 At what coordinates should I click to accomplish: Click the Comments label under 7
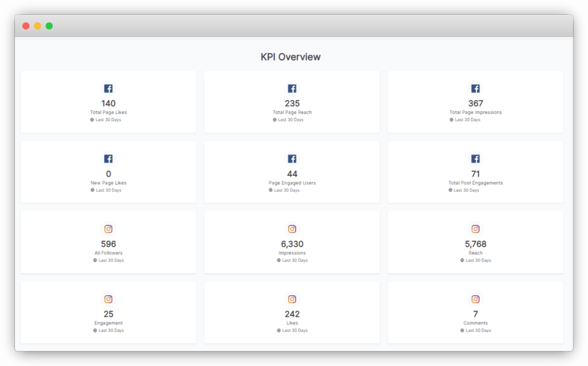coord(475,323)
